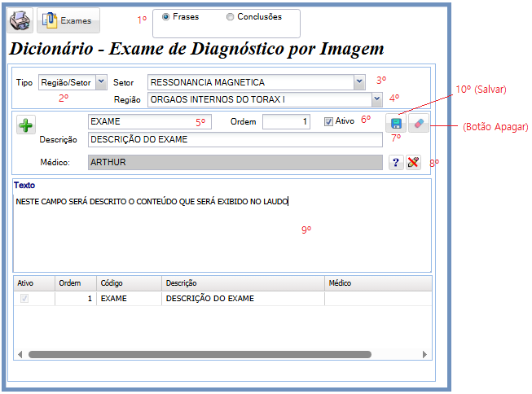Screen dimensions: 532x394
Task: Click the red X clear doctor icon
Action: point(414,163)
